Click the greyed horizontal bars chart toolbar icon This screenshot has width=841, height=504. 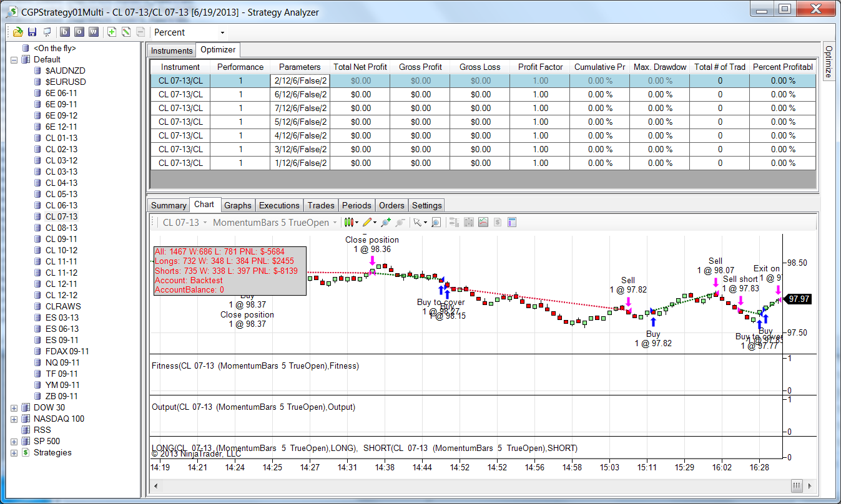pyautogui.click(x=454, y=222)
